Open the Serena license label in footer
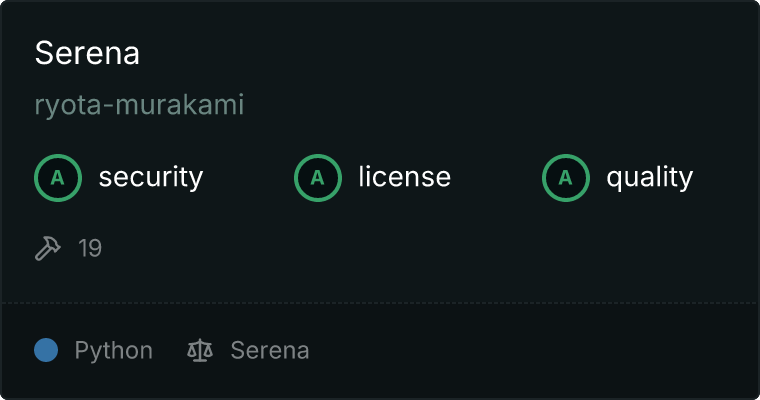Screen dimensions: 760x400 click(x=269, y=351)
